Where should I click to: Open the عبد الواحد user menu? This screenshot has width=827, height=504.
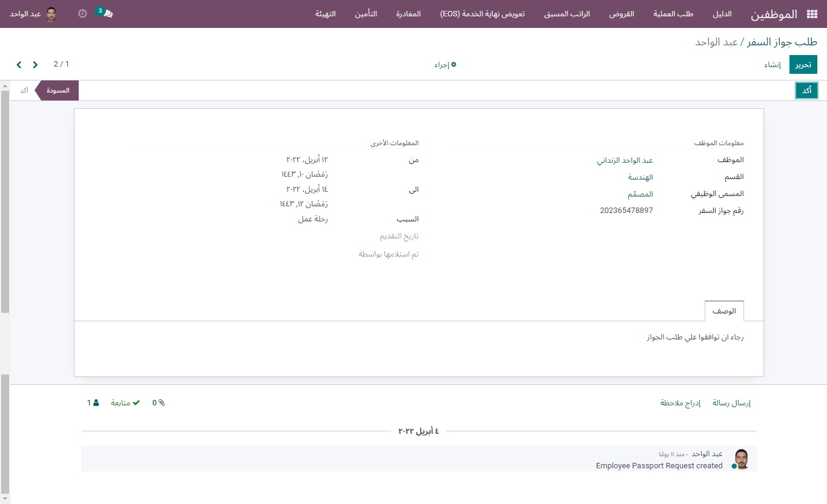[25, 14]
